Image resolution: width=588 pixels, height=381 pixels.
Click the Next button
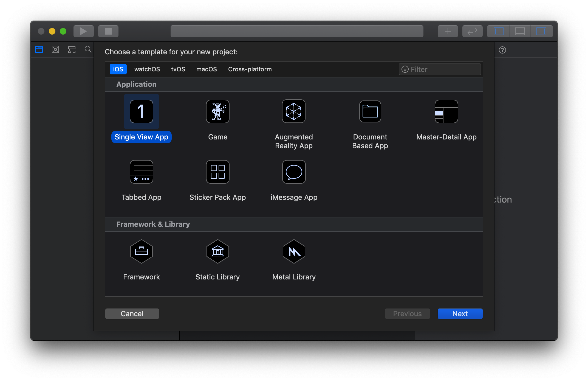click(460, 314)
